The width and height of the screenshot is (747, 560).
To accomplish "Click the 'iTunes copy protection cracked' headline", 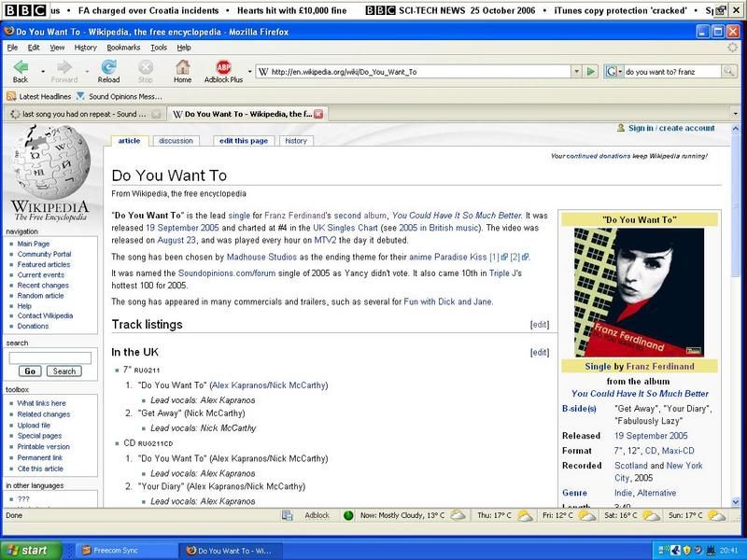I will click(x=621, y=10).
